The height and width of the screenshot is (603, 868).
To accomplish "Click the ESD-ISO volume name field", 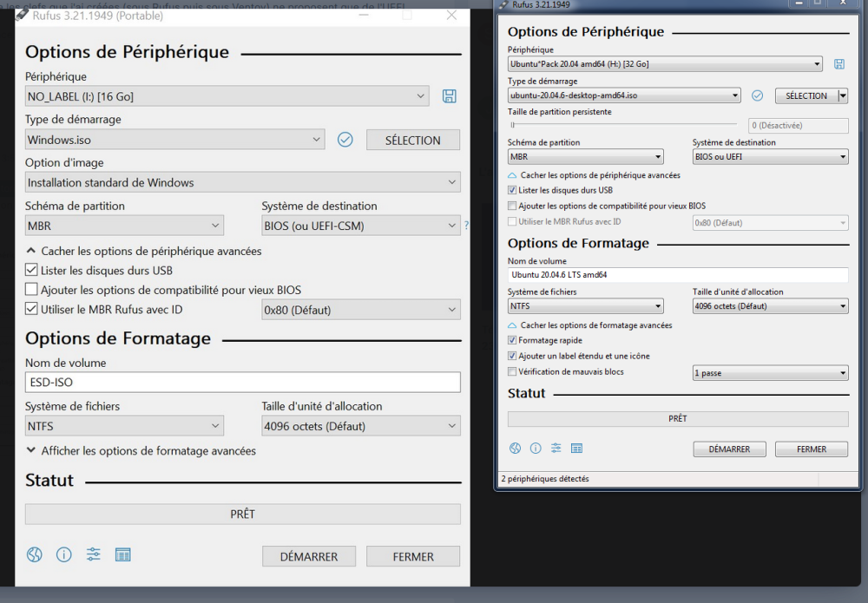I will [x=242, y=383].
